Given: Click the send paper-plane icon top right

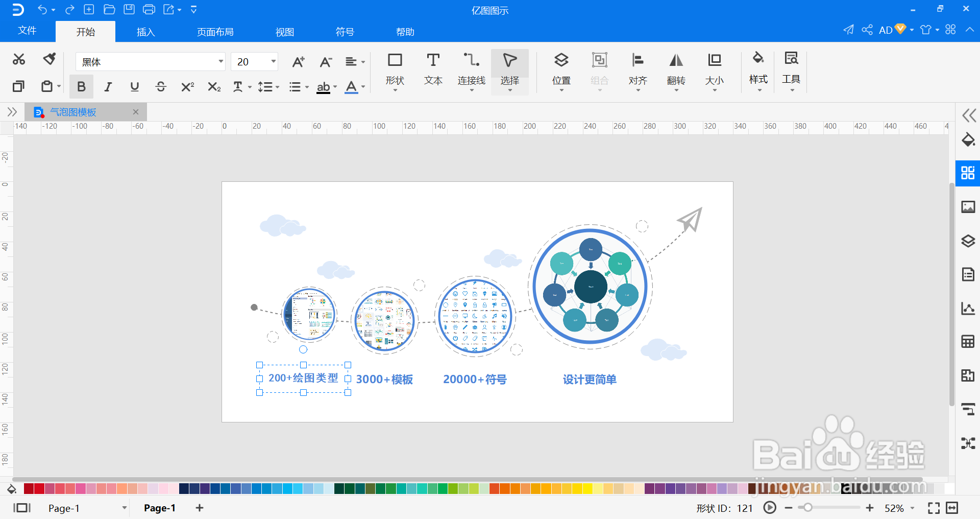Looking at the screenshot, I should [848, 30].
